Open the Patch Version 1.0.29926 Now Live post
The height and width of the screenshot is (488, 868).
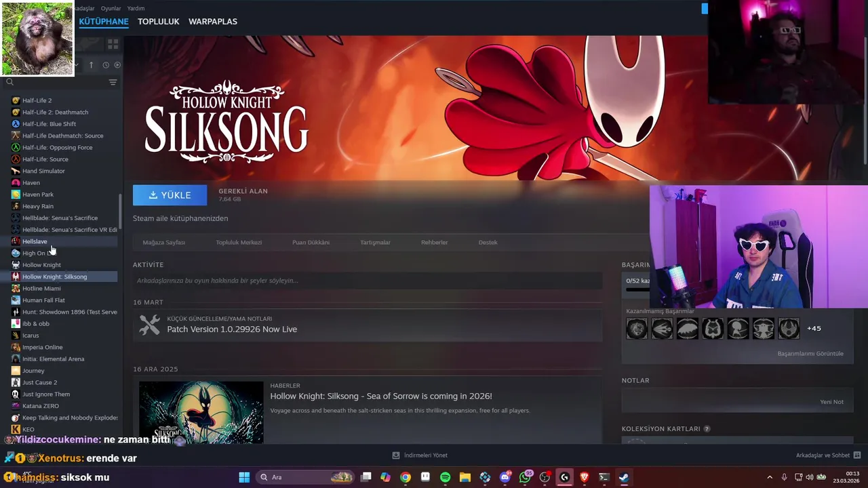pyautogui.click(x=232, y=329)
